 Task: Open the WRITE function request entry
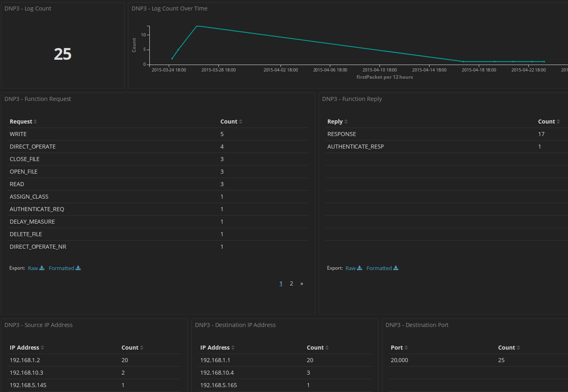point(18,134)
